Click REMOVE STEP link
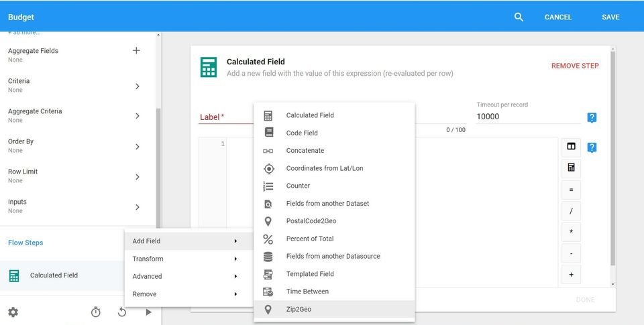 point(575,66)
